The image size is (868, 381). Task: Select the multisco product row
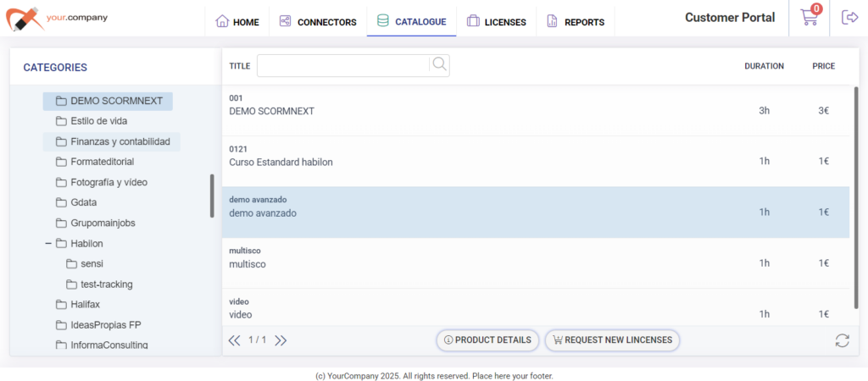click(x=536, y=263)
